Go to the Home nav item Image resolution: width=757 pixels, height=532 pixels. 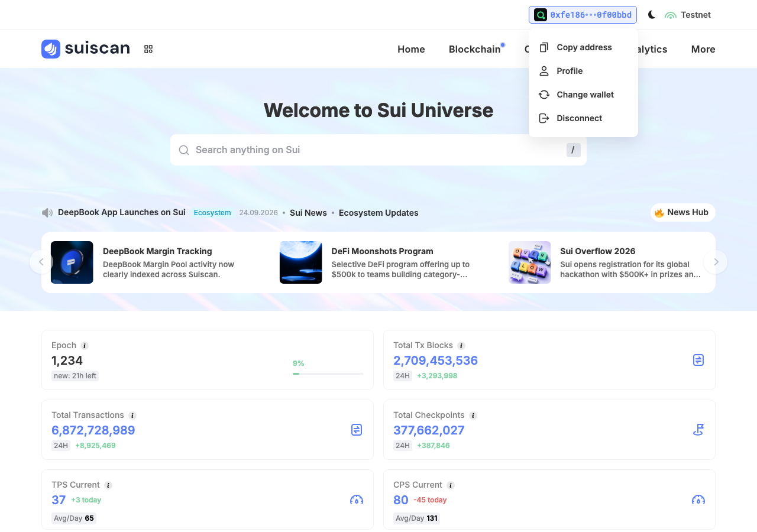(411, 49)
